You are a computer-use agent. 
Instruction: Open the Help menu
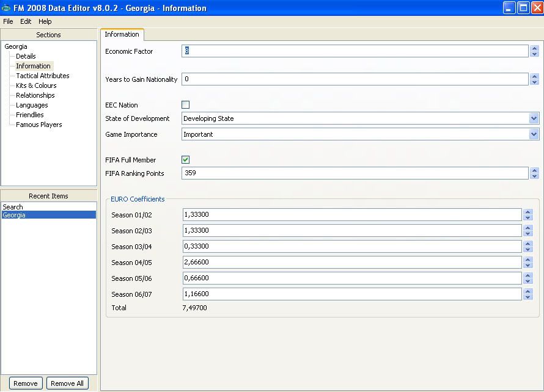[45, 21]
